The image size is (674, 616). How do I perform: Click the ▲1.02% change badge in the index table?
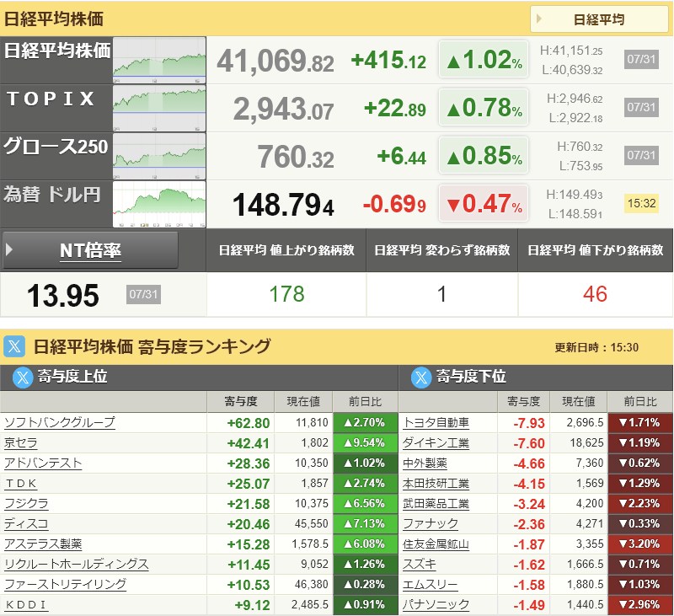point(484,59)
